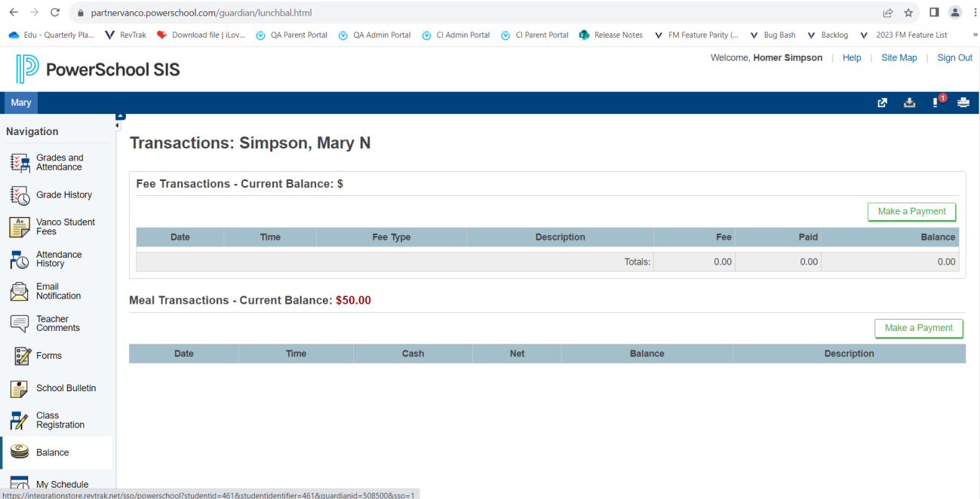
Task: Click the Sign Out link
Action: 954,58
